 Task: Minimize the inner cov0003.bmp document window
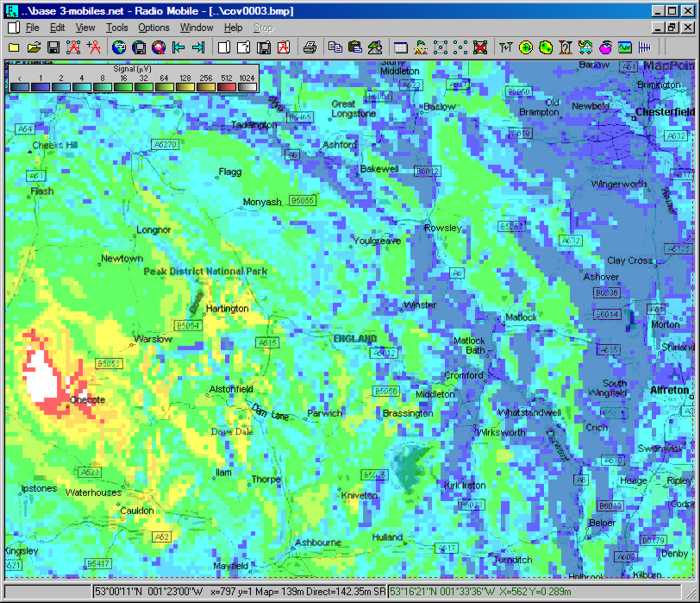[x=658, y=28]
